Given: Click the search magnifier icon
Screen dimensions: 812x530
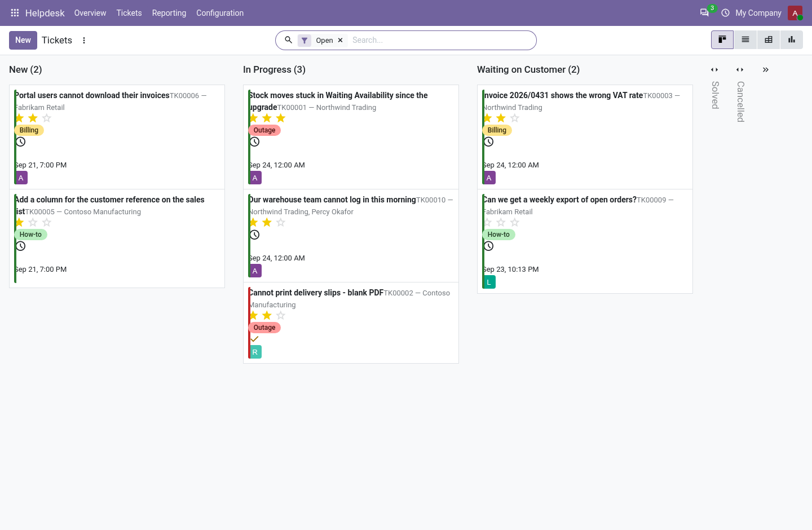Looking at the screenshot, I should 288,40.
